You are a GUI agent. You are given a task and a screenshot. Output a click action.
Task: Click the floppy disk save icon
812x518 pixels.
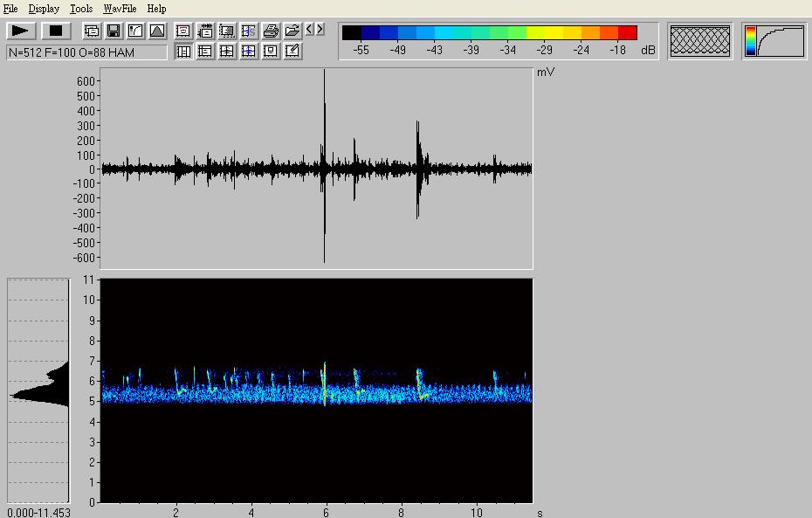(114, 31)
